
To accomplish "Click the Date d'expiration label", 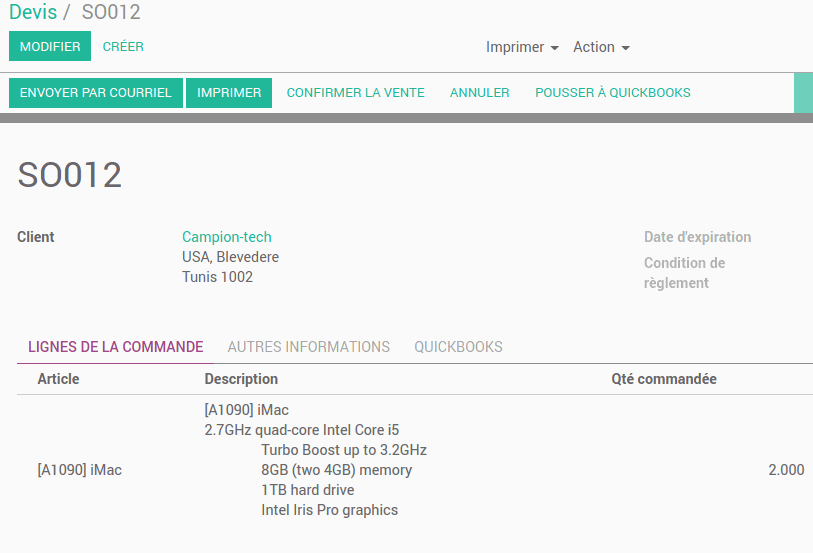I will 697,237.
